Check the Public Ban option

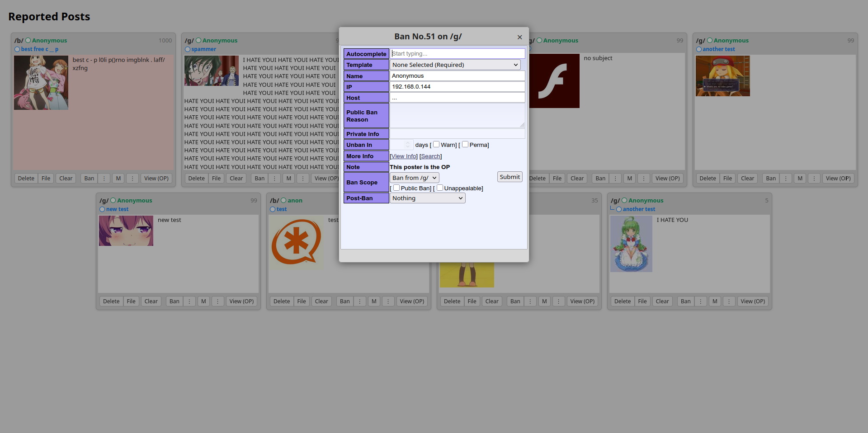[x=396, y=188]
